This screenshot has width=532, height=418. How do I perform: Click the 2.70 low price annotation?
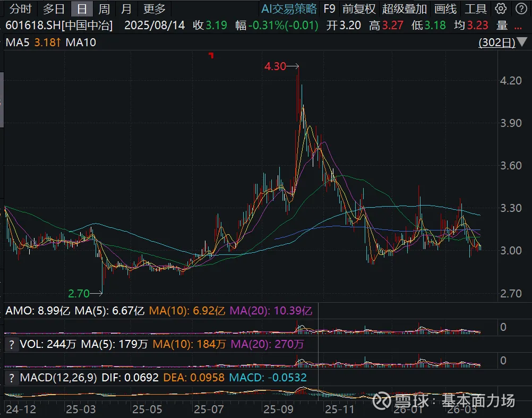(79, 294)
